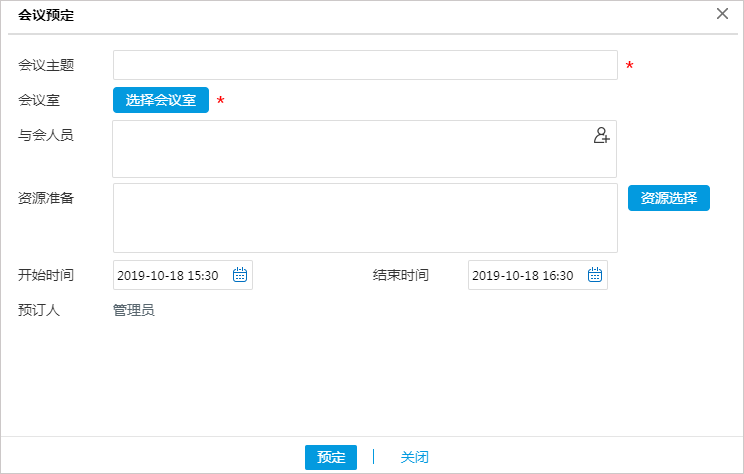
Task: Click the 管理员 booker name
Action: (134, 310)
